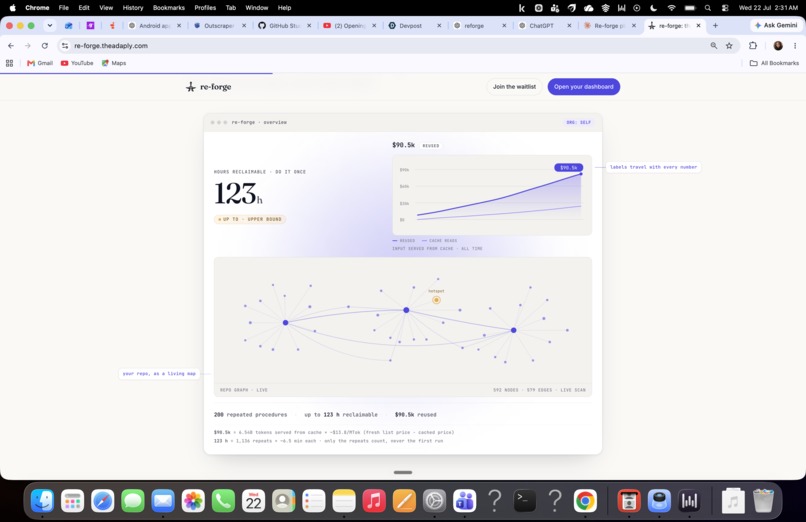This screenshot has width=806, height=522.
Task: Open the All Bookmarks folder
Action: pos(774,63)
